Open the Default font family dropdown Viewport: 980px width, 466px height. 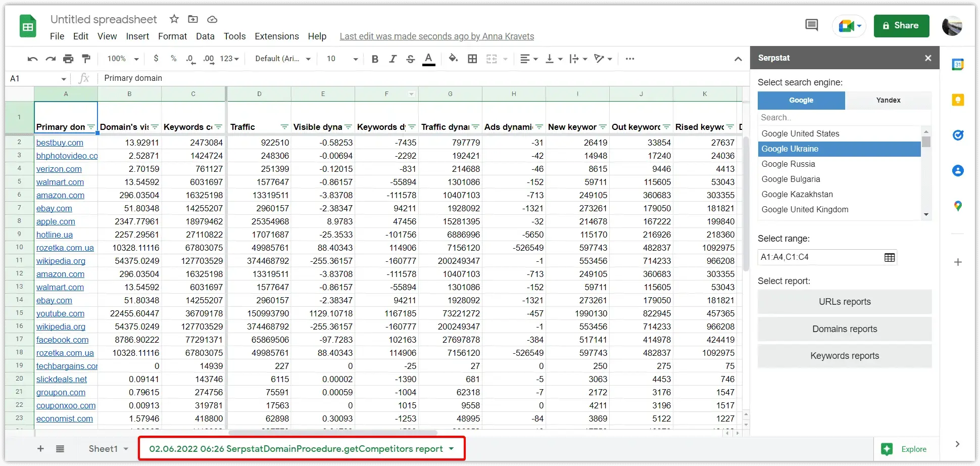coord(282,59)
